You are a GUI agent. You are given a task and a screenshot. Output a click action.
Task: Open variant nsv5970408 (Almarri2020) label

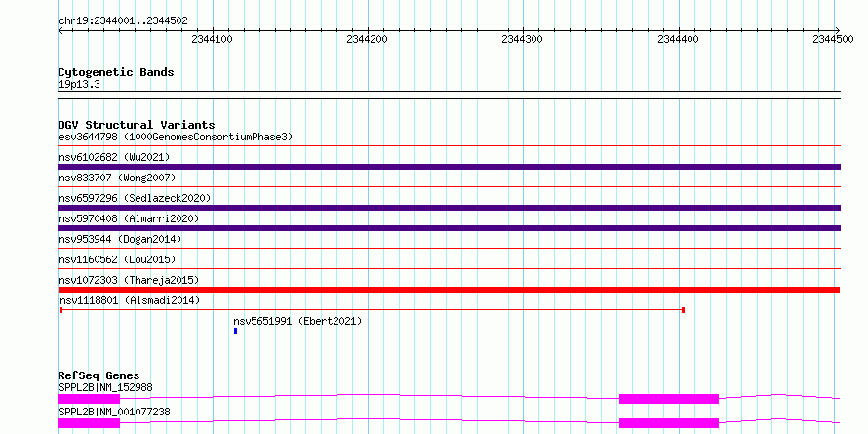[129, 218]
